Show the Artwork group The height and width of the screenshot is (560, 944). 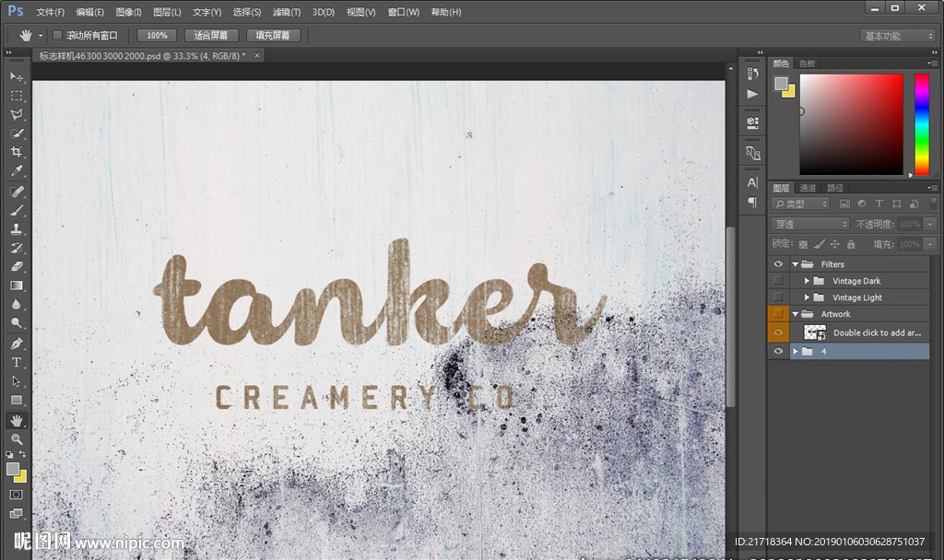[x=778, y=313]
